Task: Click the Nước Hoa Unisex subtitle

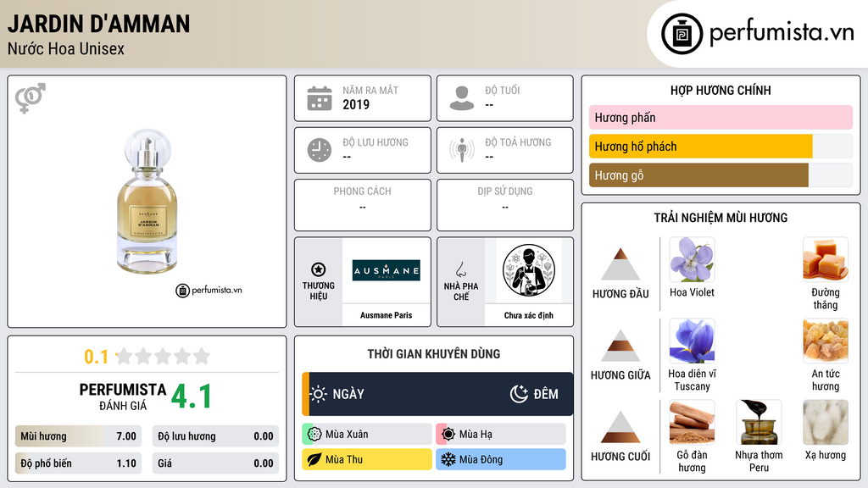Action: pos(66,48)
